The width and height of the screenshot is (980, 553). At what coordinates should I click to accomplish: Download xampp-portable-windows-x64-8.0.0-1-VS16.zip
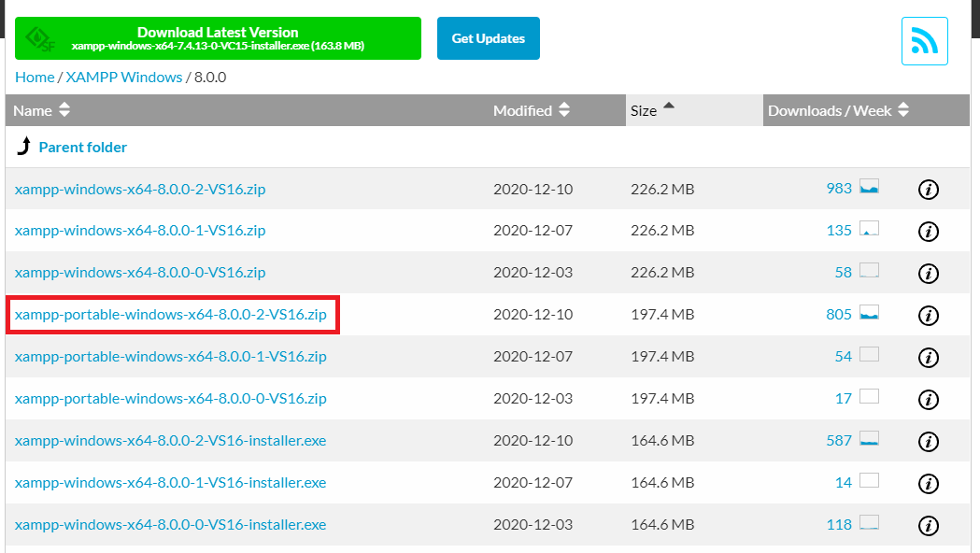tap(171, 356)
